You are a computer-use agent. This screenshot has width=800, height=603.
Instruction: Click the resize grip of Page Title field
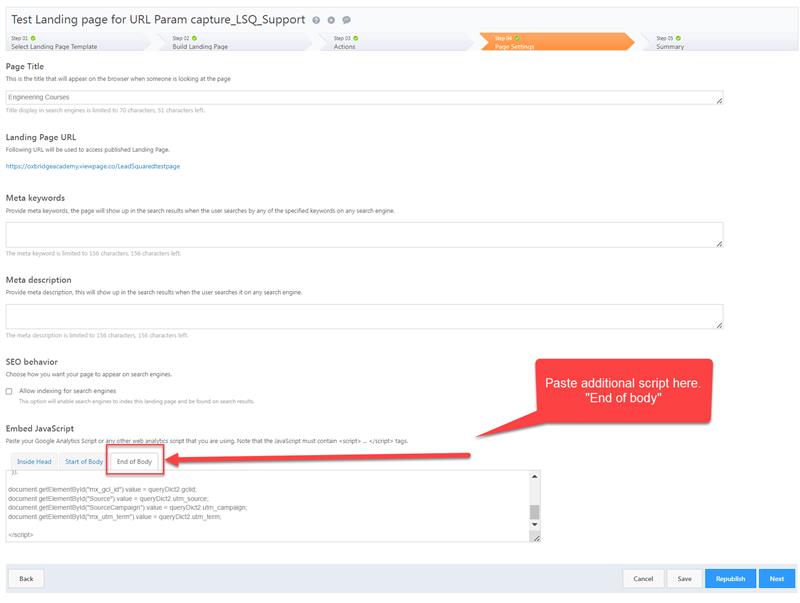[x=719, y=101]
